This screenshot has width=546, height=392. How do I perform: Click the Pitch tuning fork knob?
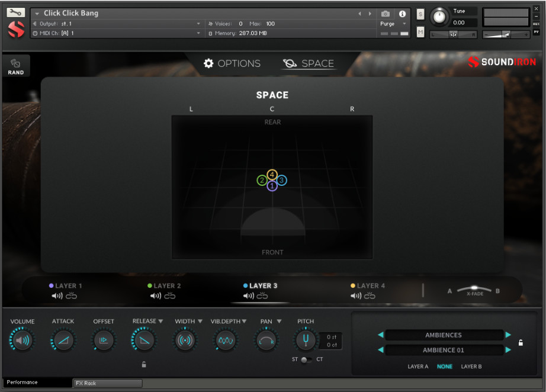[x=306, y=340]
